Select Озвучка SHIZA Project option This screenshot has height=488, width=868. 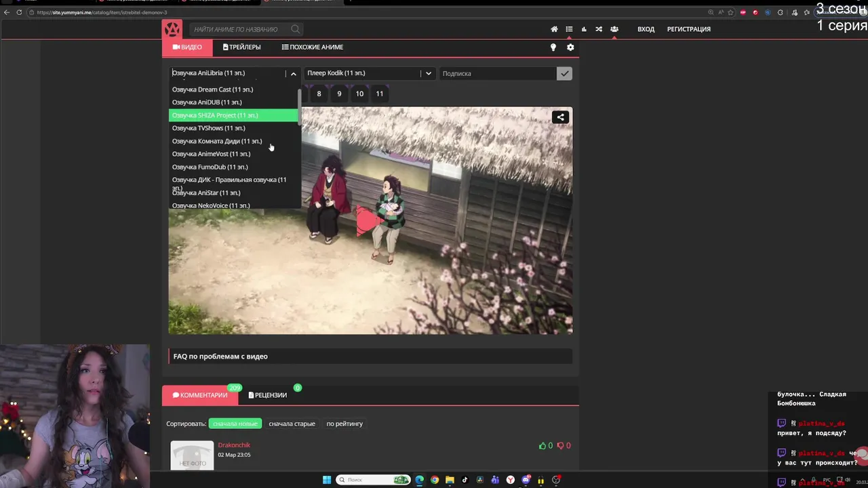[x=233, y=115]
